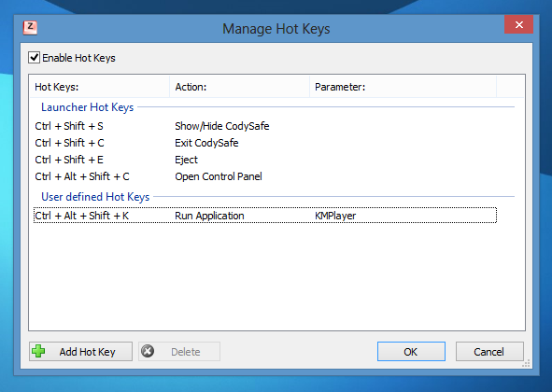The image size is (552, 392).
Task: Click the green plus icon on Add Hot Key
Action: coord(38,351)
